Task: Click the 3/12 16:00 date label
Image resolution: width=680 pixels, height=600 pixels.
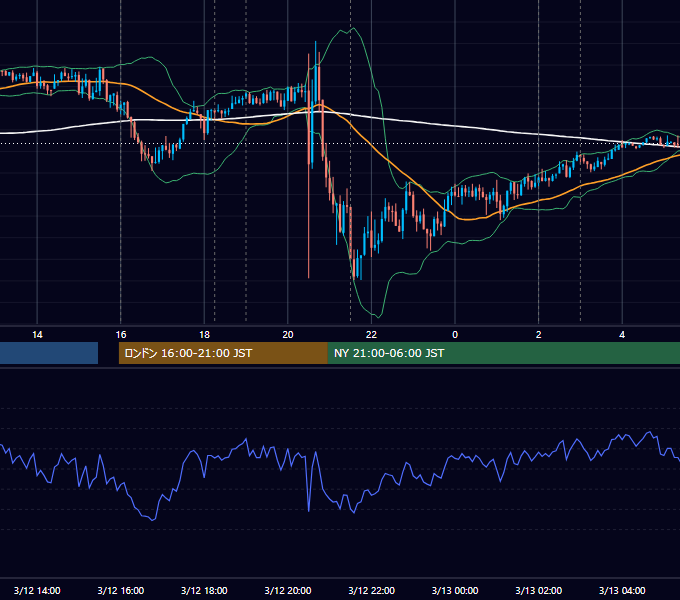Action: [x=121, y=590]
